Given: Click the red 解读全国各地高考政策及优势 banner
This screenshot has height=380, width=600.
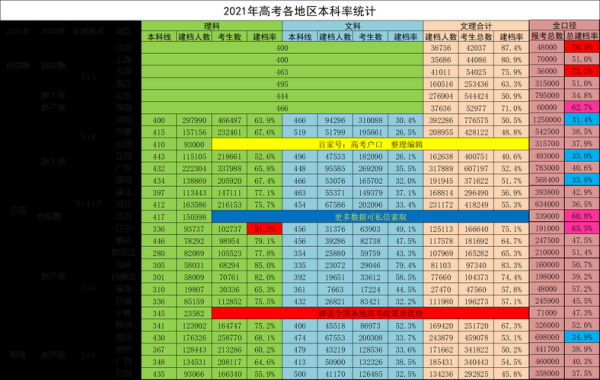Looking at the screenshot, I should tap(370, 313).
